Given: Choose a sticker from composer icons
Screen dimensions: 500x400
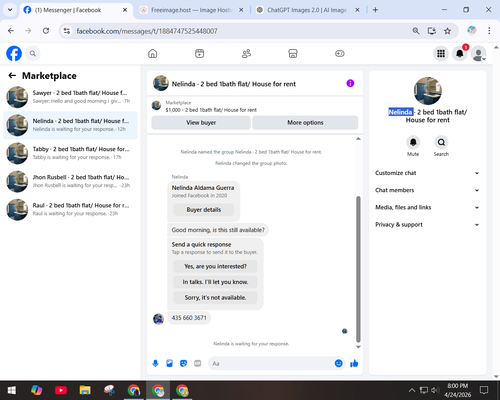Looking at the screenshot, I should 183,363.
